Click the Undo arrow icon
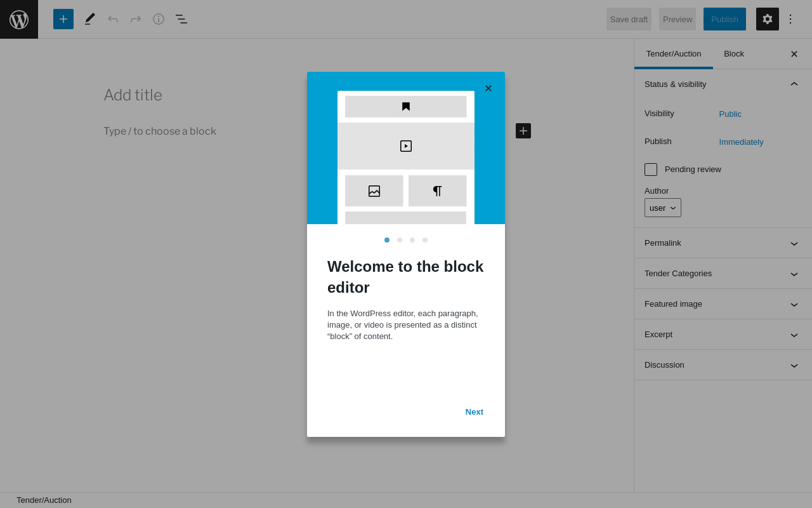 click(x=113, y=19)
